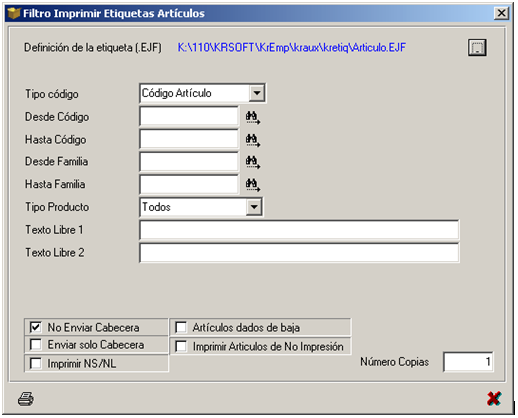Enable Imprimir NS/NL checkbox
The width and height of the screenshot is (518, 418).
(x=35, y=363)
